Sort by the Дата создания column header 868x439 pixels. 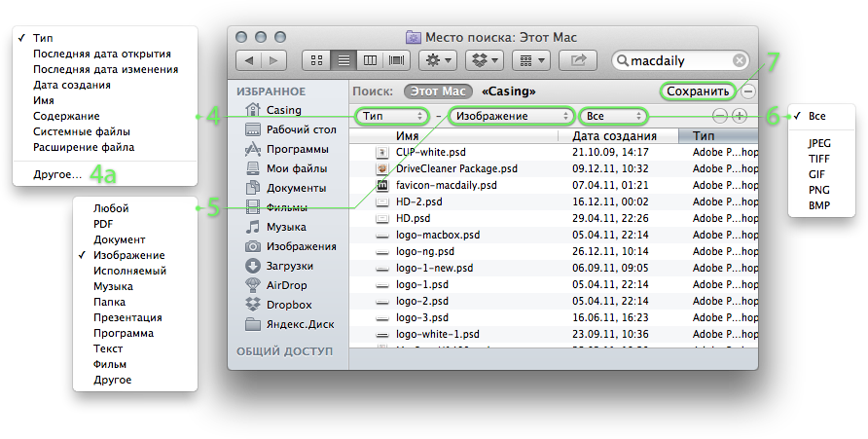pyautogui.click(x=617, y=136)
